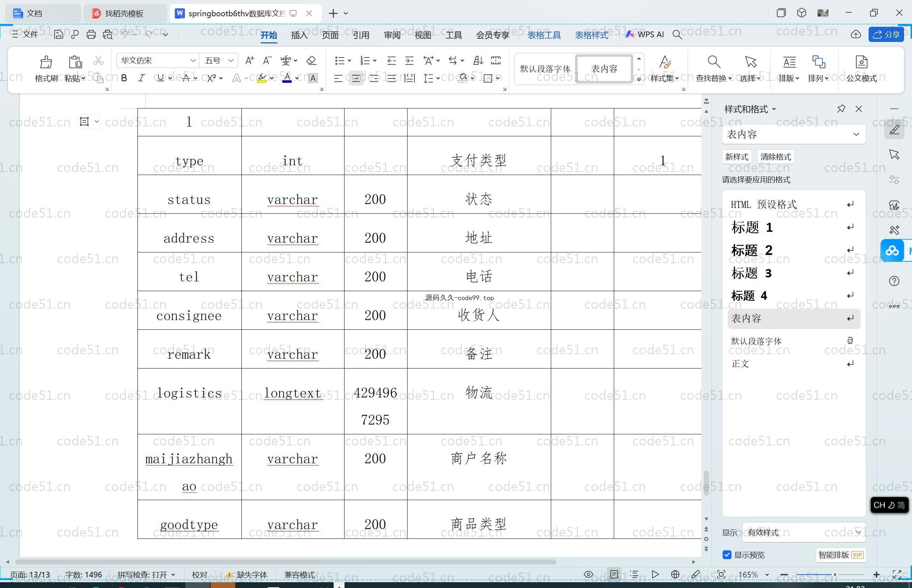Adjust the zoom slider handle
Screen dimensions: 912x588
click(x=835, y=574)
